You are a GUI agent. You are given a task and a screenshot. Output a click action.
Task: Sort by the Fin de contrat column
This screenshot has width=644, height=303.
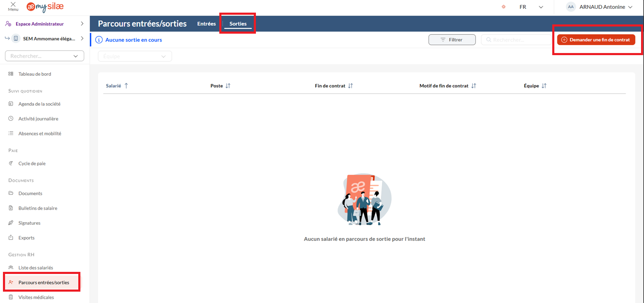(x=334, y=86)
